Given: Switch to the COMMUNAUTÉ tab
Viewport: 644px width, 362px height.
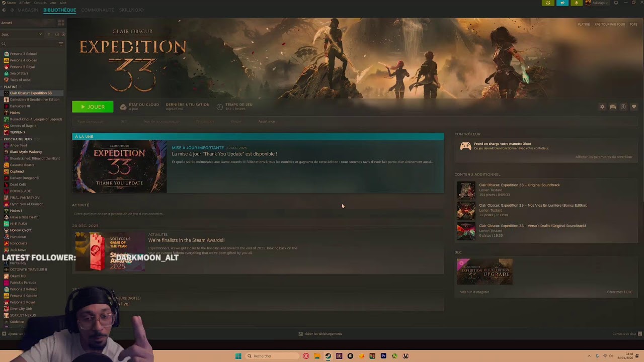Looking at the screenshot, I should (98, 10).
